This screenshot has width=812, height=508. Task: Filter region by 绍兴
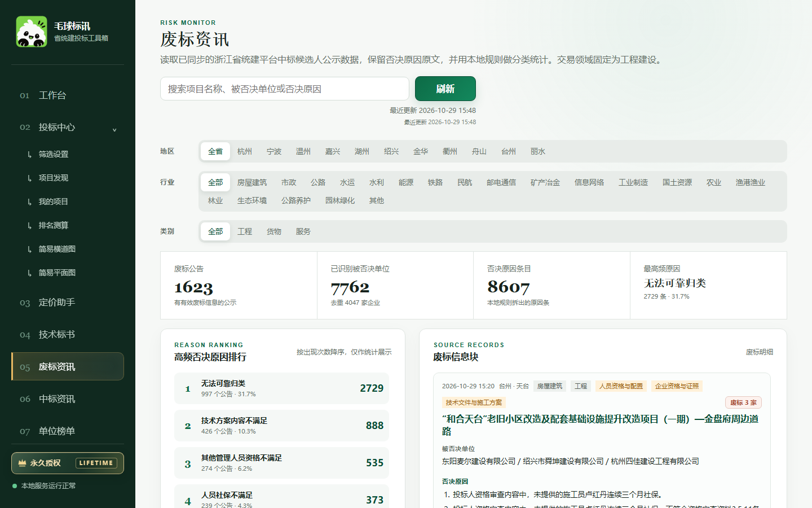pyautogui.click(x=391, y=151)
